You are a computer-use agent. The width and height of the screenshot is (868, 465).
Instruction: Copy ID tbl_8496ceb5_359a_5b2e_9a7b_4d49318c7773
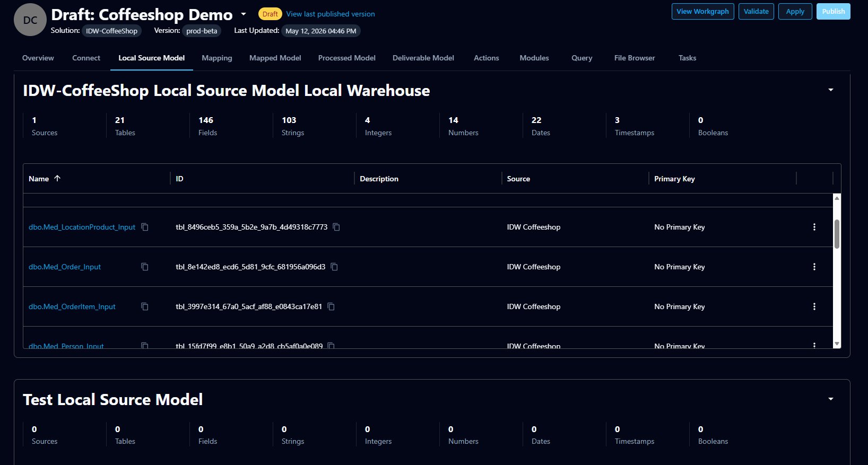click(336, 227)
